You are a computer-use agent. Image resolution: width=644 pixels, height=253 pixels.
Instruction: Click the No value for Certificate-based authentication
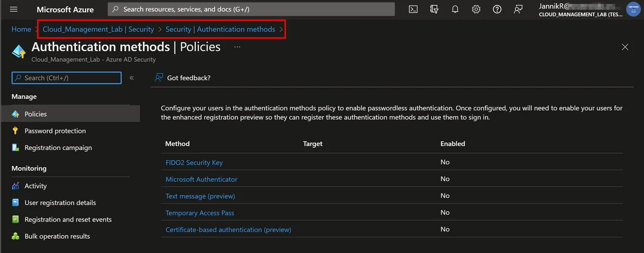point(445,229)
